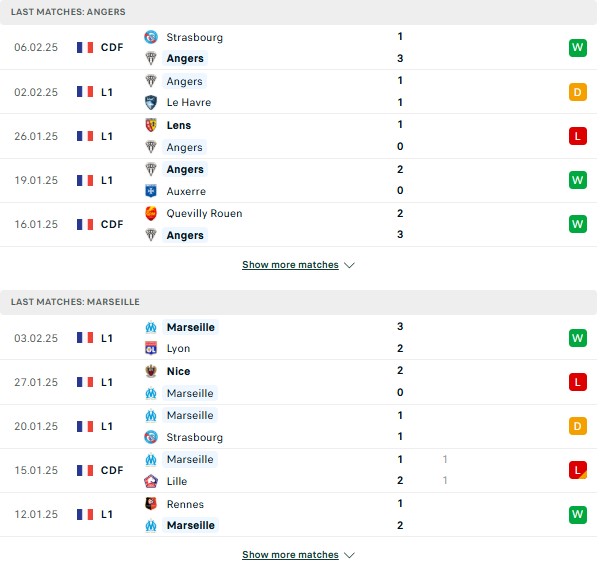Click the Nice club crest icon
The image size is (600, 572).
151,371
